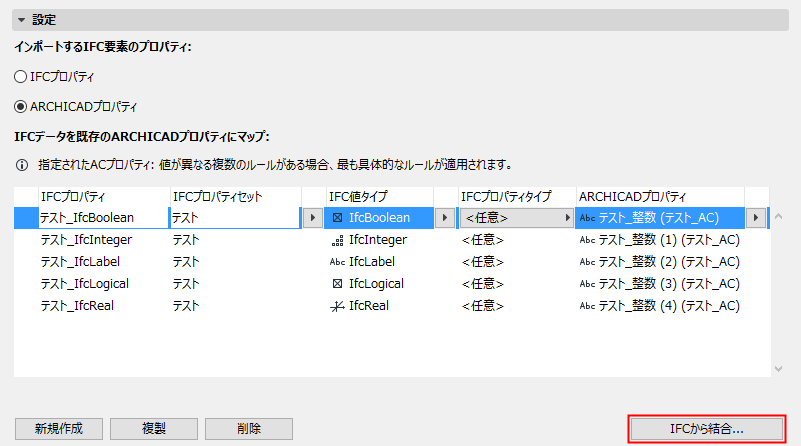
Task: Open the IFCプロパティセット arrow menu
Action: (313, 218)
